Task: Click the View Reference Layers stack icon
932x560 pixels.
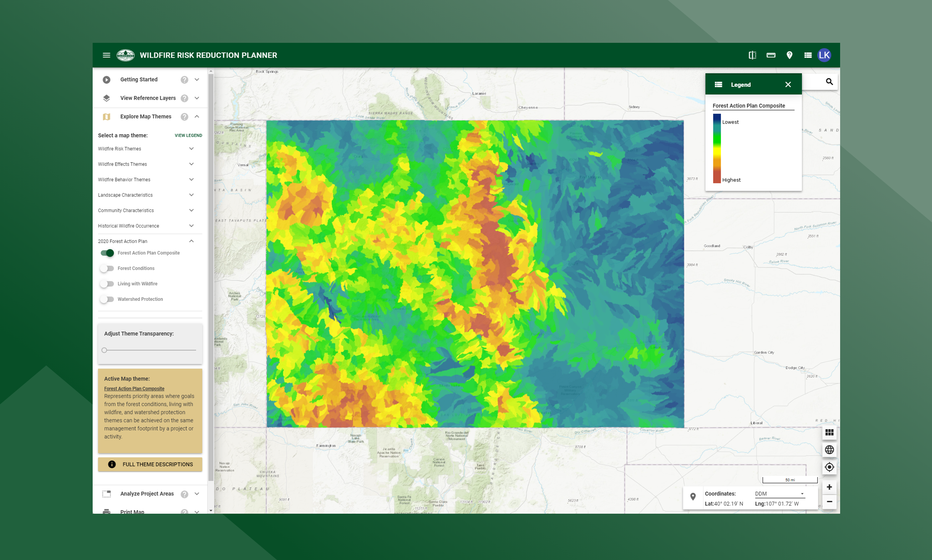Action: [106, 98]
